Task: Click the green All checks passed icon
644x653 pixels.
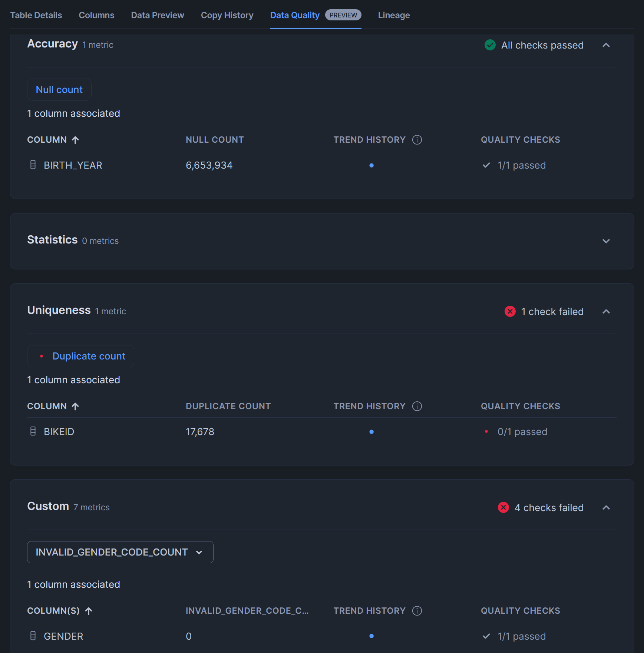Action: pyautogui.click(x=490, y=45)
